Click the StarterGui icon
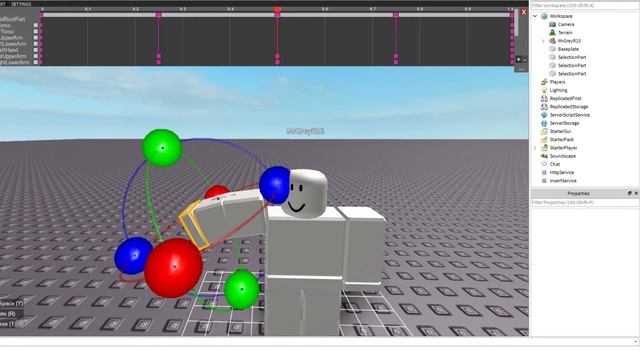The height and width of the screenshot is (360, 640). (544, 131)
